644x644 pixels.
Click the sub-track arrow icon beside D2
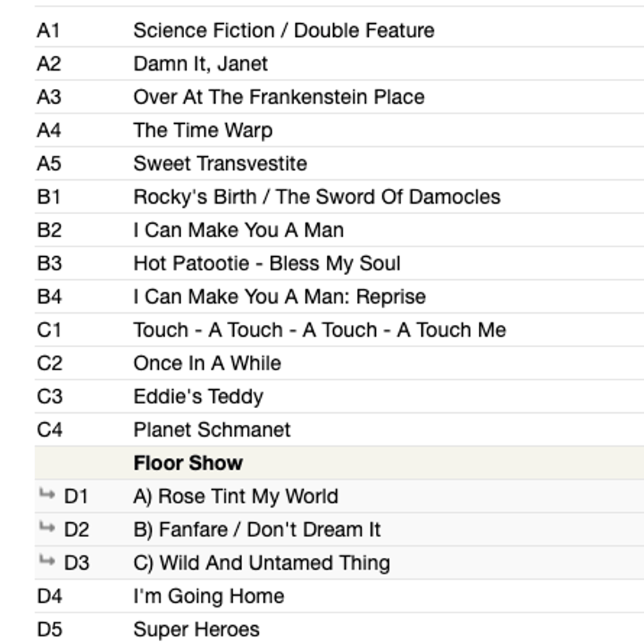point(47,526)
